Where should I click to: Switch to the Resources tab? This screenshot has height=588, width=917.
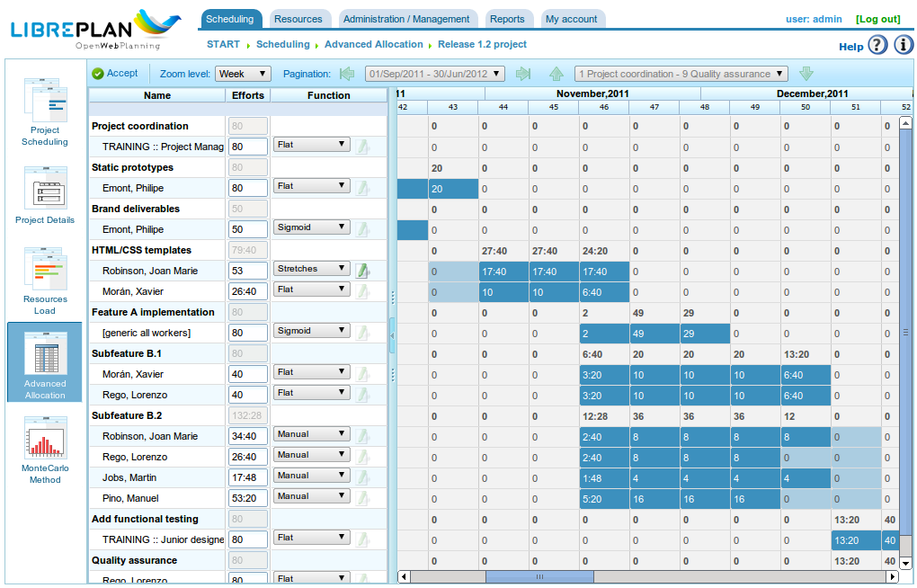pyautogui.click(x=298, y=19)
